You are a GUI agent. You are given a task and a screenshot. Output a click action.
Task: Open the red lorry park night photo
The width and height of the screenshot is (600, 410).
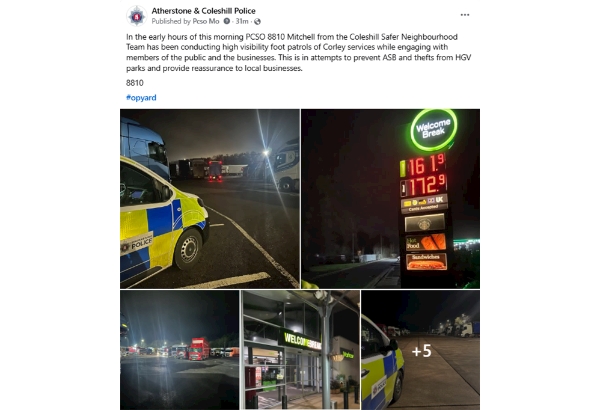[179, 350]
